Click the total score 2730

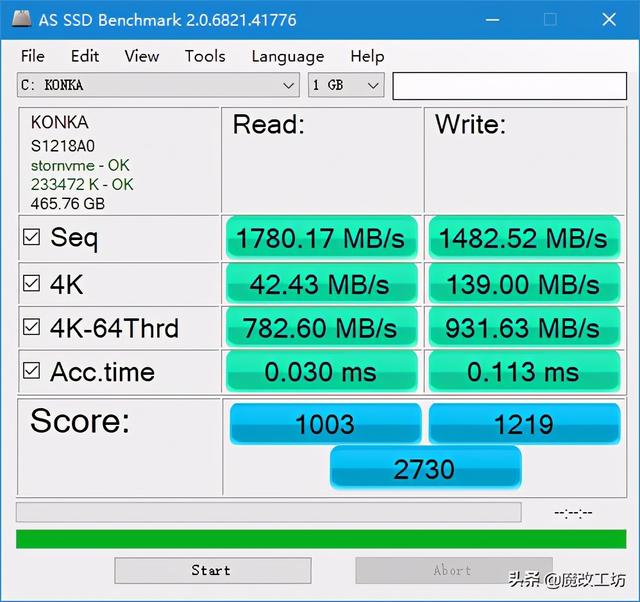coord(425,468)
